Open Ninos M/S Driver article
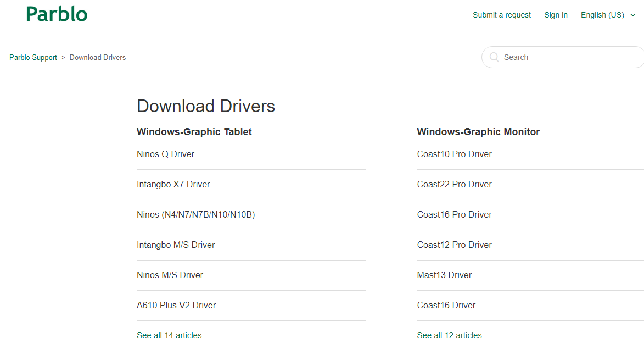The height and width of the screenshot is (354, 644). click(170, 275)
